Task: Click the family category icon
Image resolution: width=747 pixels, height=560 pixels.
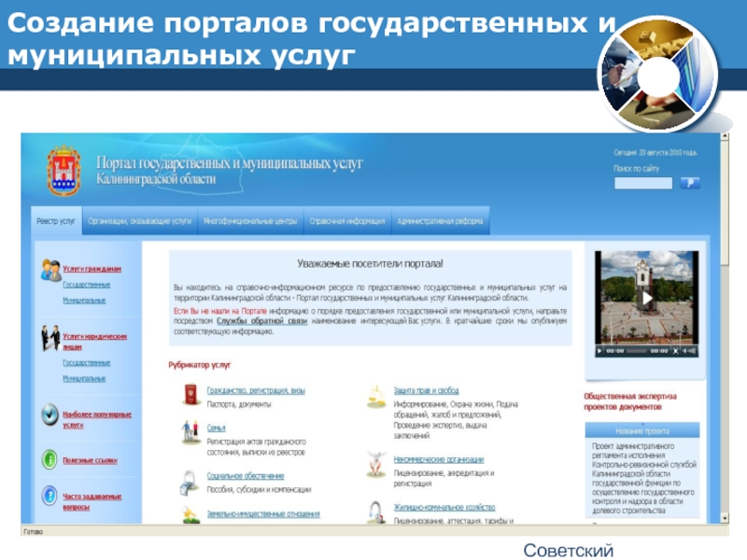Action: [191, 432]
